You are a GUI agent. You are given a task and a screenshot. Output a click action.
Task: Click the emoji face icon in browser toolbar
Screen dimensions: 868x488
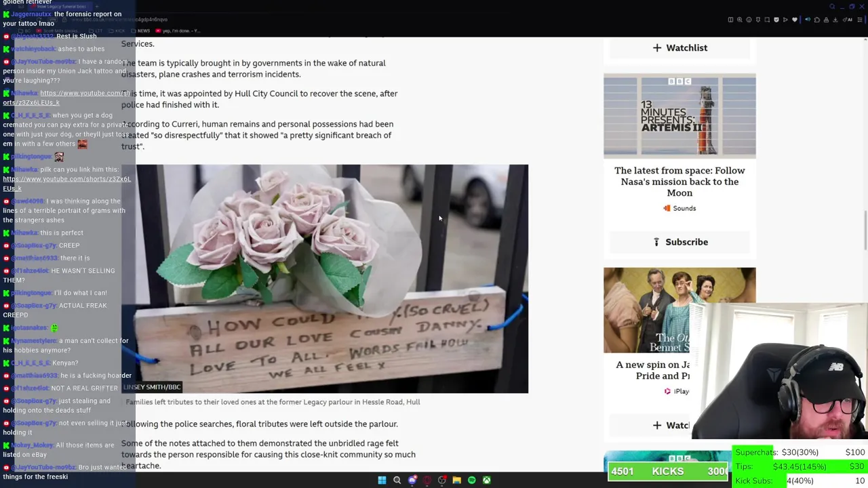(x=749, y=20)
